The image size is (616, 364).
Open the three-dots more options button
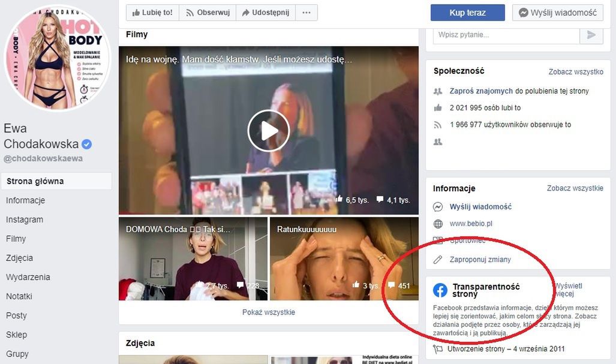pos(307,13)
